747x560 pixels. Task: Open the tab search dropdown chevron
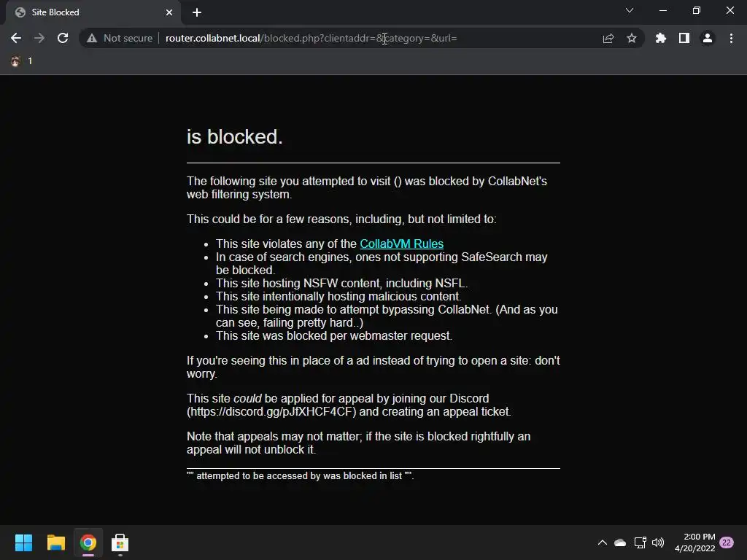[630, 10]
